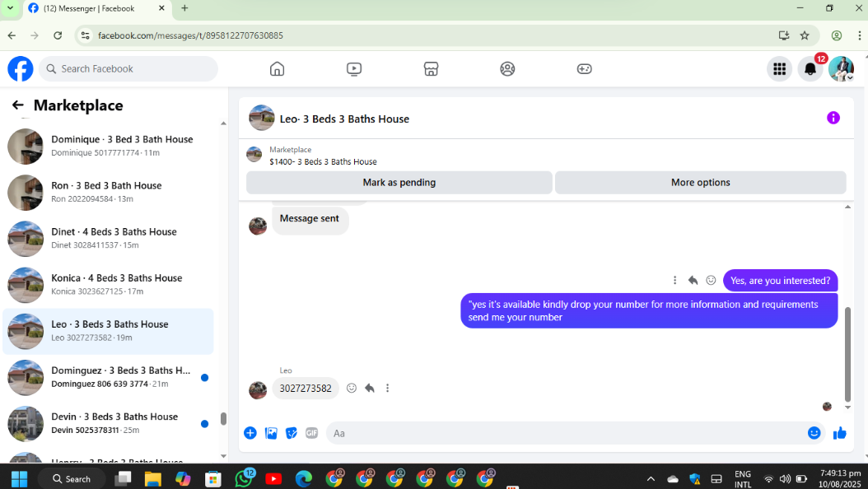Click the Facebook logo icon
Screen dimensions: 868x489
click(21, 69)
